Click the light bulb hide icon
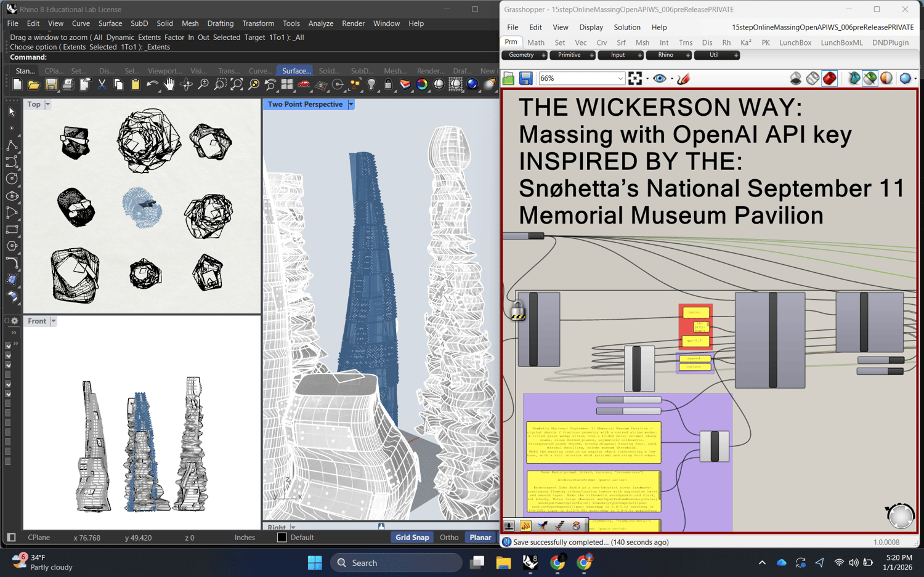Image resolution: width=924 pixels, height=577 pixels. tap(371, 85)
